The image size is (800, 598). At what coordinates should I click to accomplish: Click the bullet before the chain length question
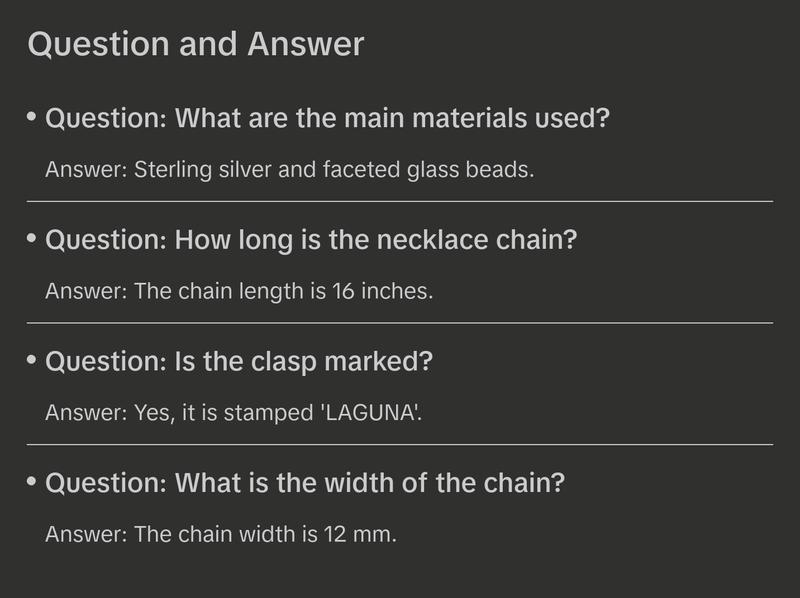coord(32,239)
